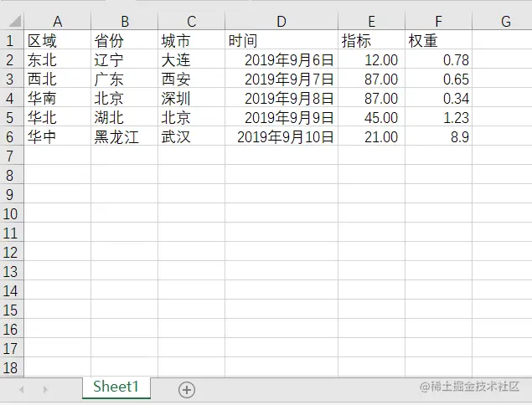The image size is (532, 405).
Task: Switch to the Sheet1 tab
Action: 116,387
